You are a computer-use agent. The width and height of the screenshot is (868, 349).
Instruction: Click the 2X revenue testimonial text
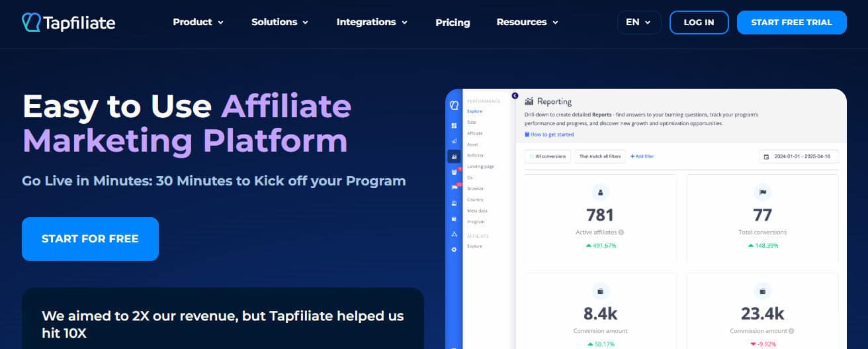[223, 324]
